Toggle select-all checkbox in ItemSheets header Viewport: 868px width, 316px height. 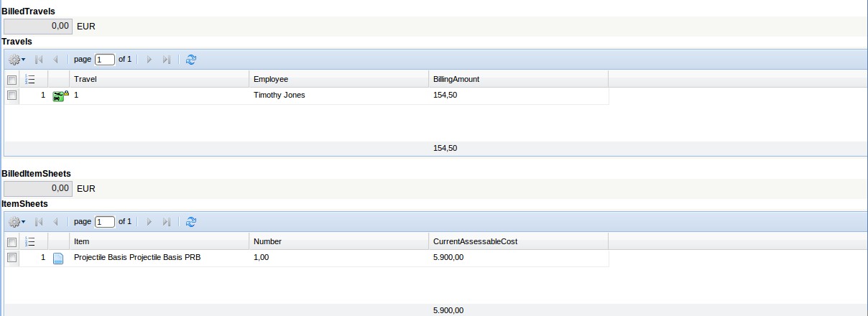[11, 241]
